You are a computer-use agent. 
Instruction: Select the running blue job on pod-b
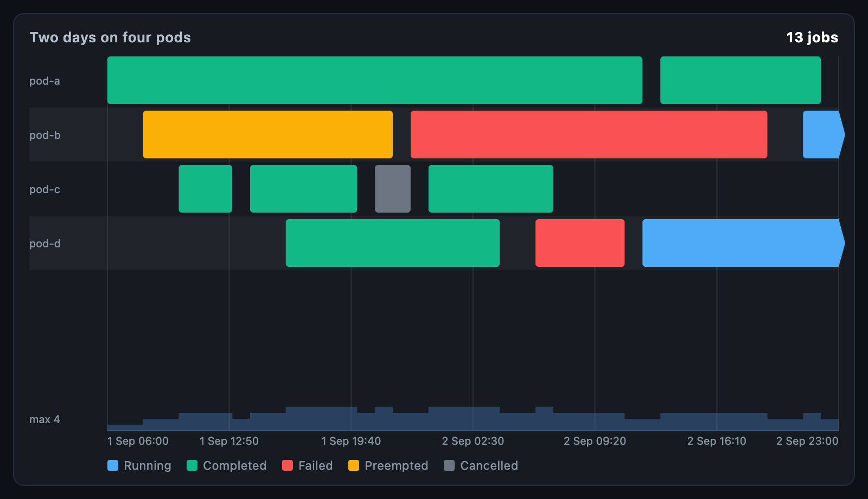click(824, 135)
